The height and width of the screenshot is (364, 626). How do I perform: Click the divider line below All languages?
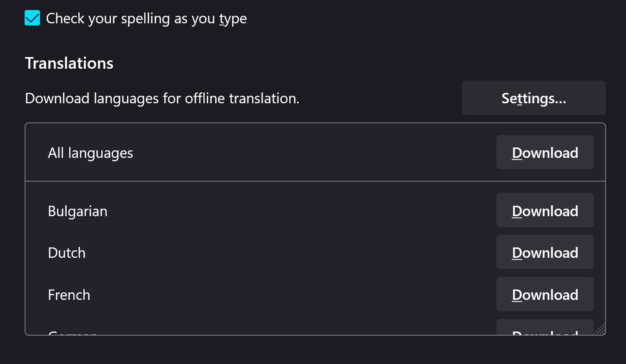(292, 181)
